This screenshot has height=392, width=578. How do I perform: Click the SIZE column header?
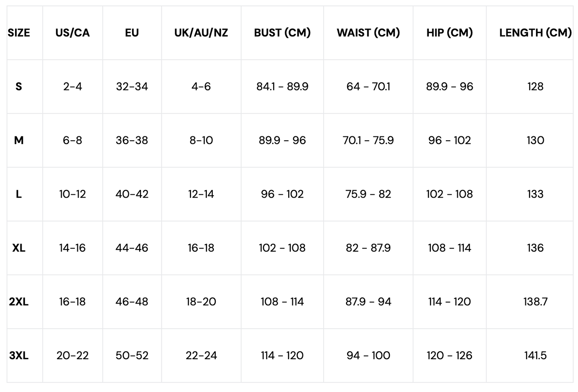click(x=19, y=33)
